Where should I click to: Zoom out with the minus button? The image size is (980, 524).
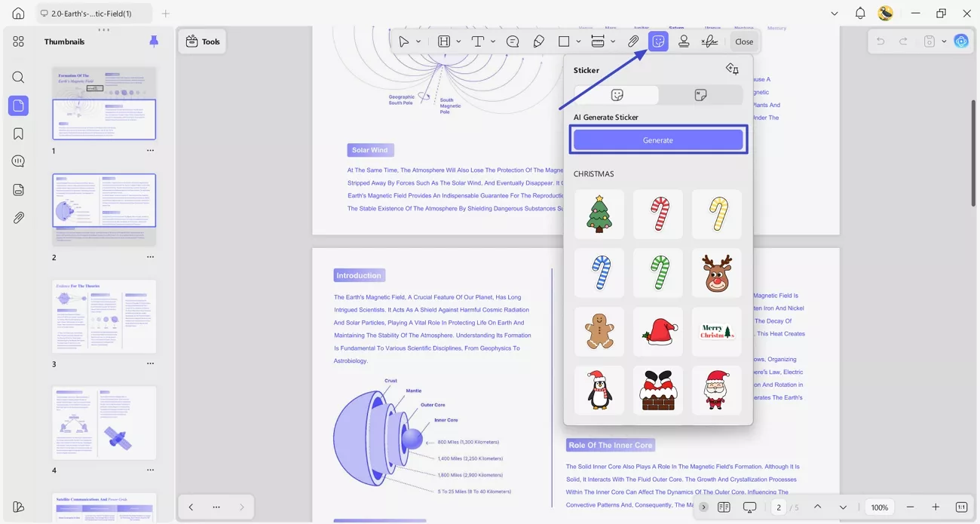(x=910, y=507)
